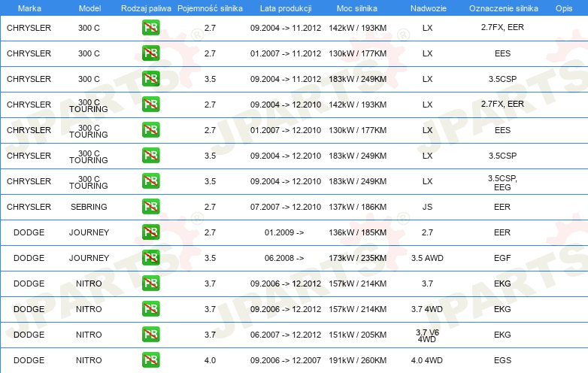Viewport: 588px width, 373px height.
Task: Click fuel icon in Touring row with 3.5CSP, EEG
Action: tap(150, 181)
